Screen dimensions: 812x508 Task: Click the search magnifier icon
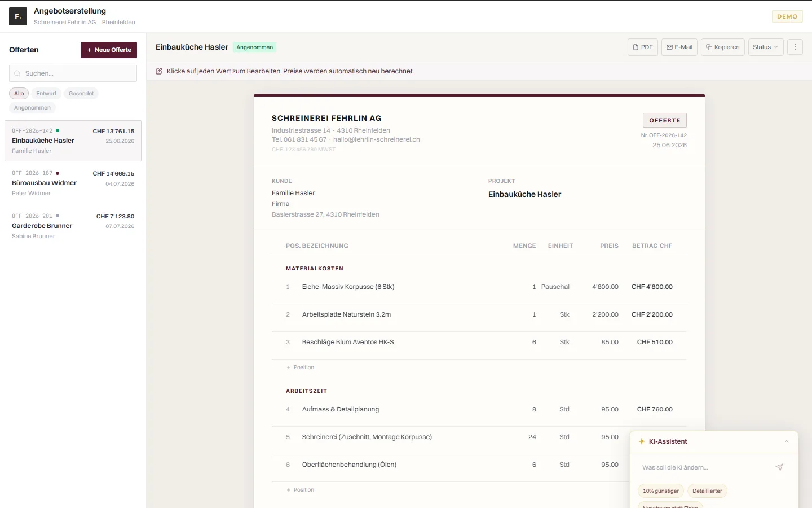click(17, 73)
